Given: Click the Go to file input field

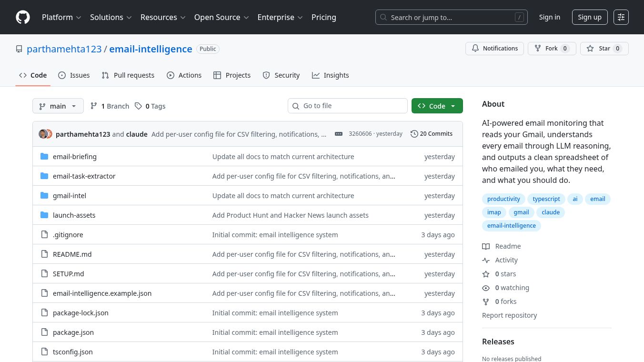Looking at the screenshot, I should 348,106.
